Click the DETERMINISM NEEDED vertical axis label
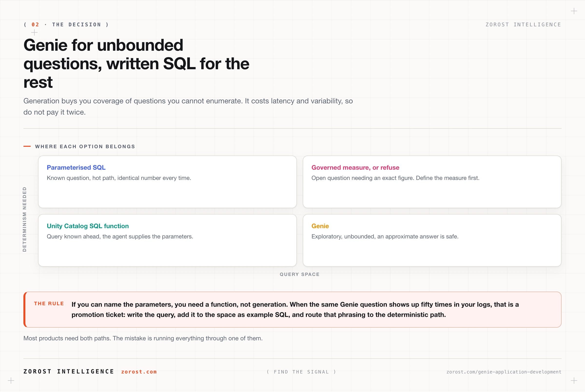 [x=24, y=219]
